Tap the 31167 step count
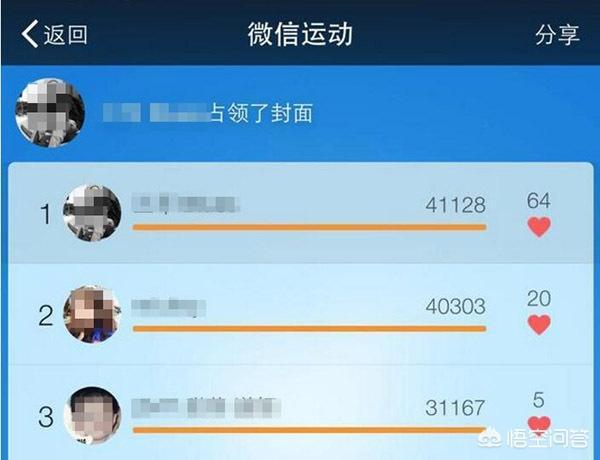Viewport: 600px width, 460px height. coord(455,408)
